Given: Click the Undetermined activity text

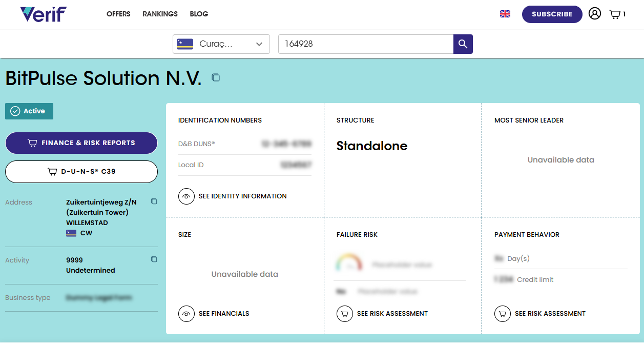Looking at the screenshot, I should click(91, 270).
